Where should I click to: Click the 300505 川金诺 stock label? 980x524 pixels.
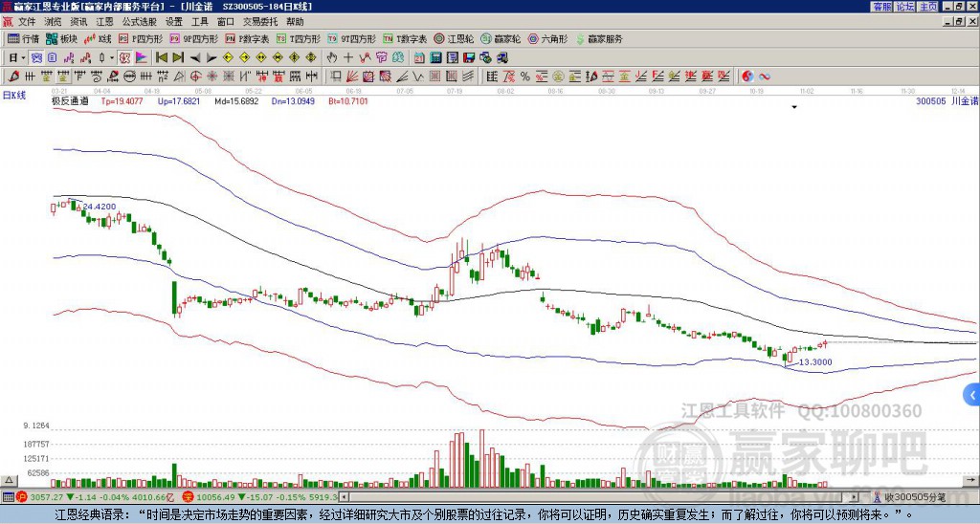click(946, 100)
